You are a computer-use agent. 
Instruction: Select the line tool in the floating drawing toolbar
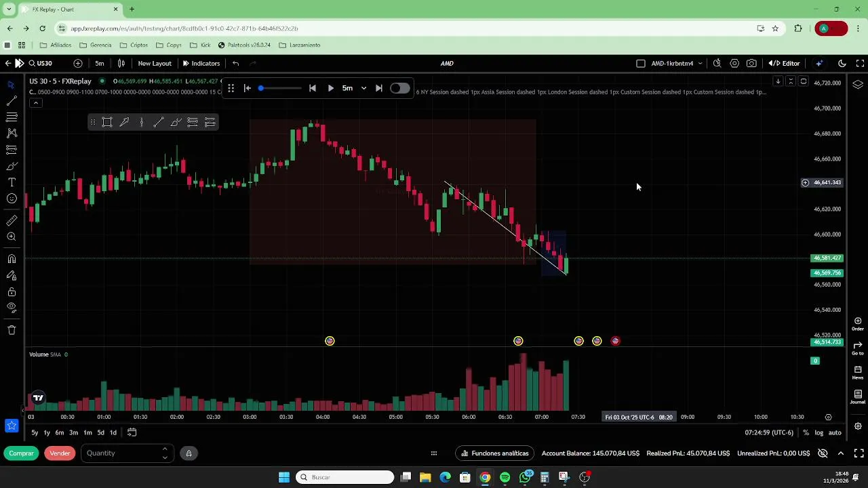[159, 122]
